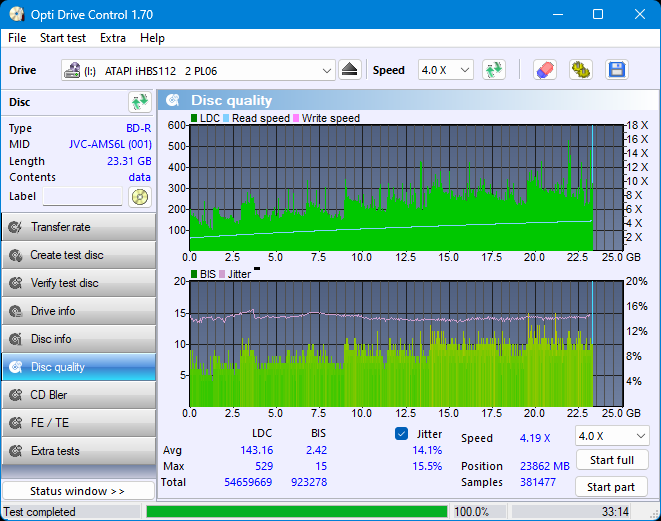Open the toolbar Speed dropdown

(x=445, y=70)
